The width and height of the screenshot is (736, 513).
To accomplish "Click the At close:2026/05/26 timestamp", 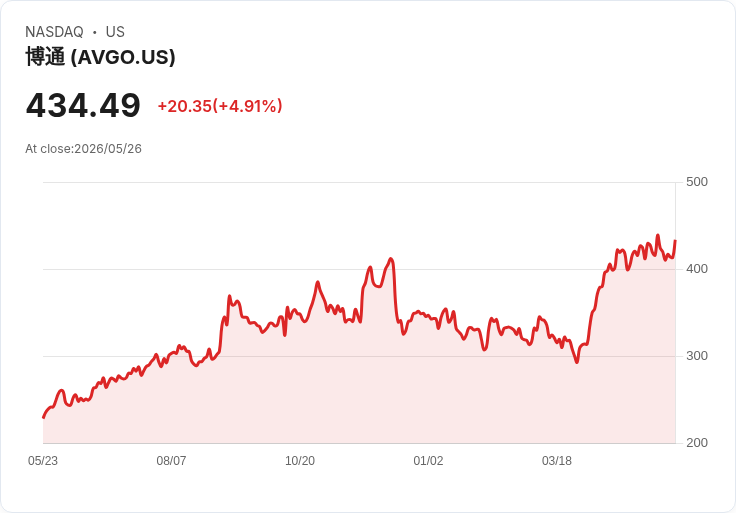I will 84,149.
